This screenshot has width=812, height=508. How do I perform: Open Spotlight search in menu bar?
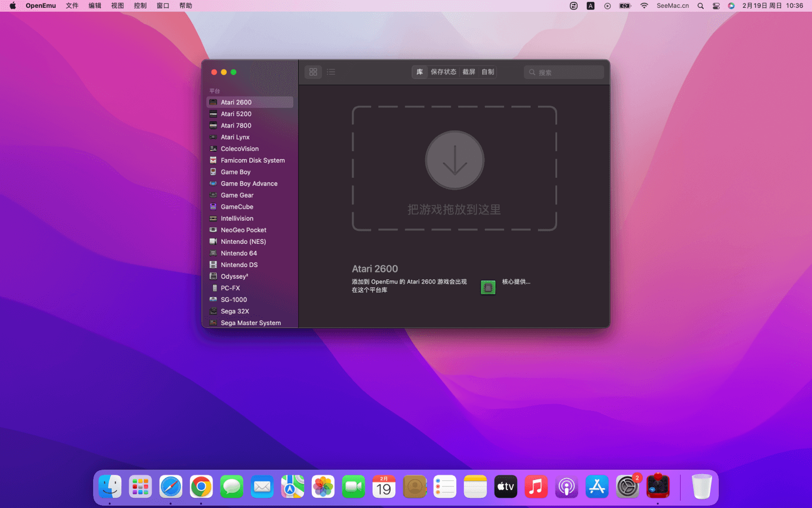(700, 6)
